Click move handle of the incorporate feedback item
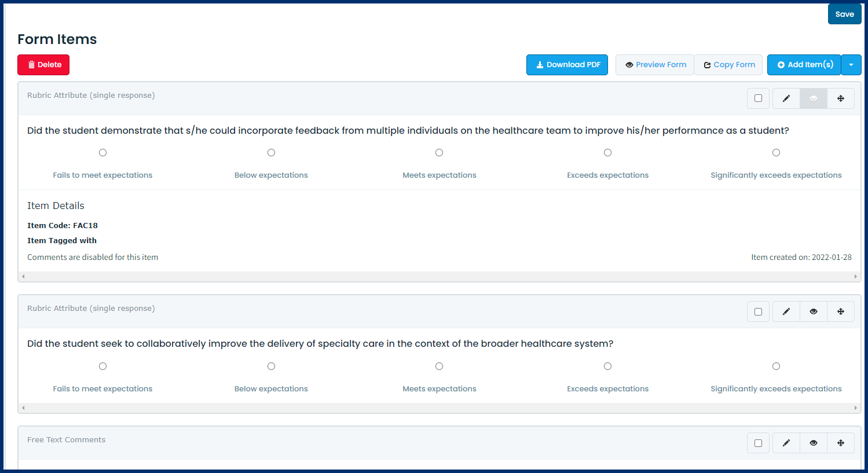 tap(841, 98)
